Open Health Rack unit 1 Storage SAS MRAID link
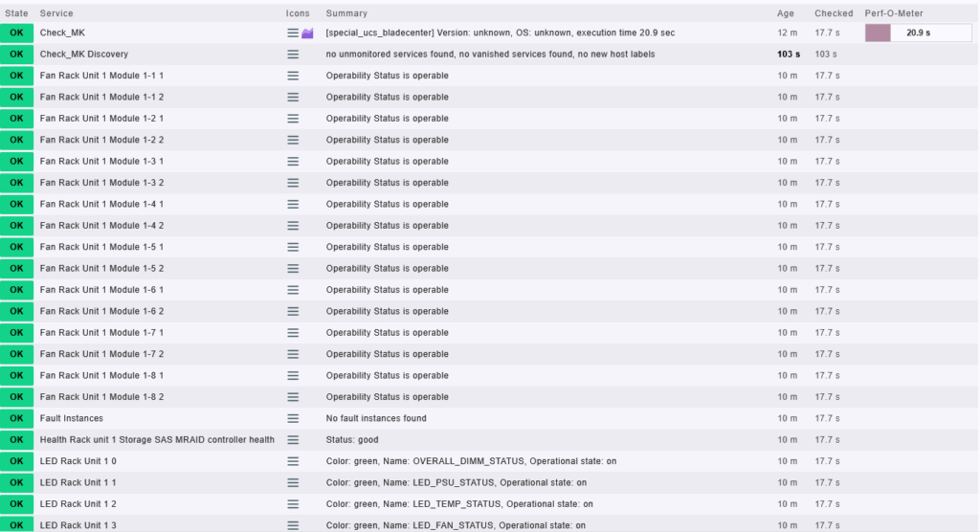 (157, 439)
